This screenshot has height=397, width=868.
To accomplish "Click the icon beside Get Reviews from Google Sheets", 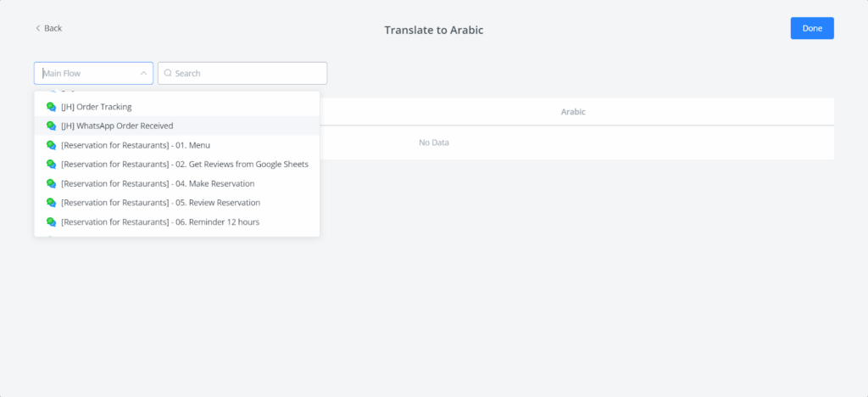I will point(51,165).
